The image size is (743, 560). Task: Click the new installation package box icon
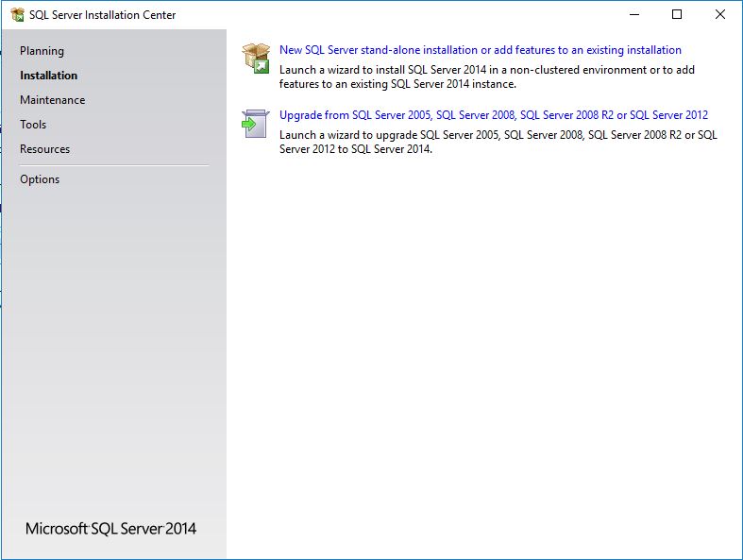point(256,58)
